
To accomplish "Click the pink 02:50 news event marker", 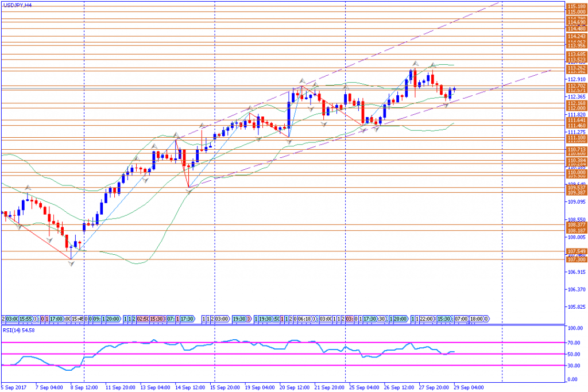I will click(145, 319).
